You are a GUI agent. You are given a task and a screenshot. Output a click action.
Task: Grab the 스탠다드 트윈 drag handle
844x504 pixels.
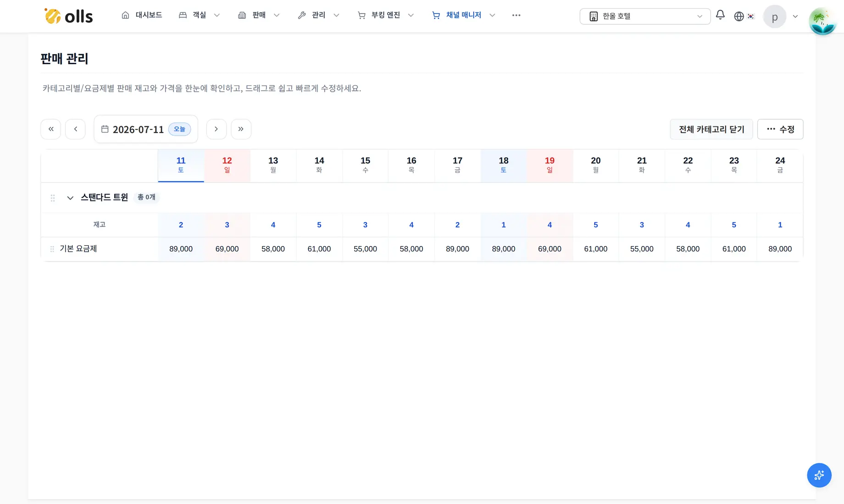(53, 198)
